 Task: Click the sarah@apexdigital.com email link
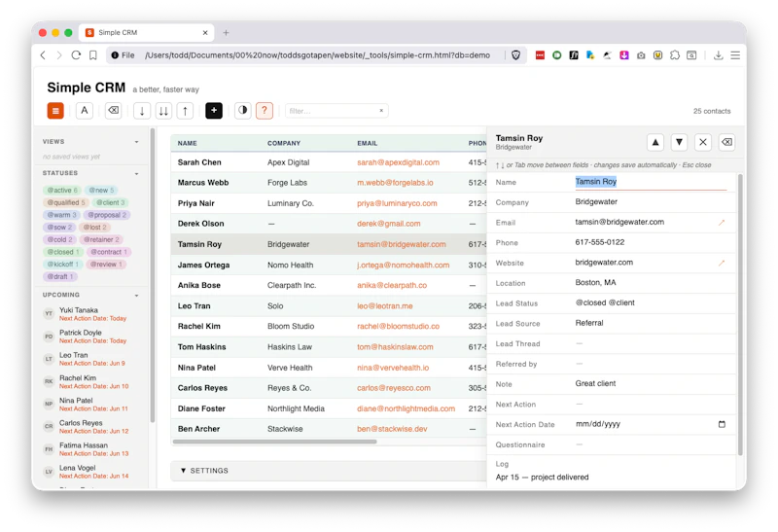pyautogui.click(x=398, y=162)
